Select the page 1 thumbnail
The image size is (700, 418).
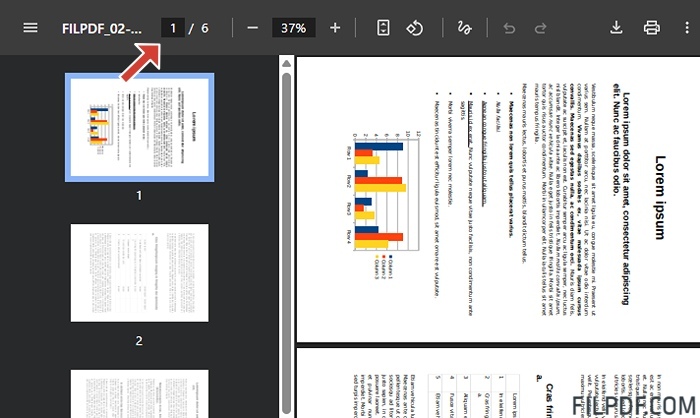139,128
